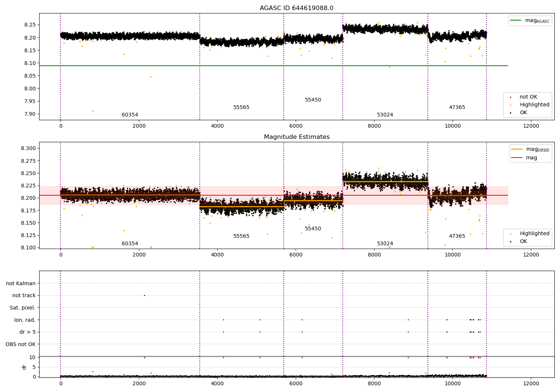Click the 'Ion. rad.' flag row label
The width and height of the screenshot is (560, 392).
point(25,320)
